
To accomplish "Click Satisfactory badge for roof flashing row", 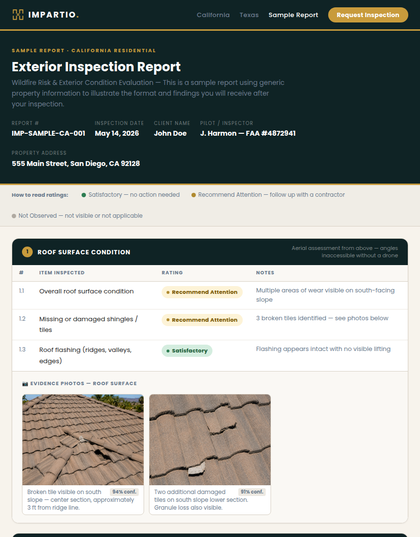I will coord(187,351).
